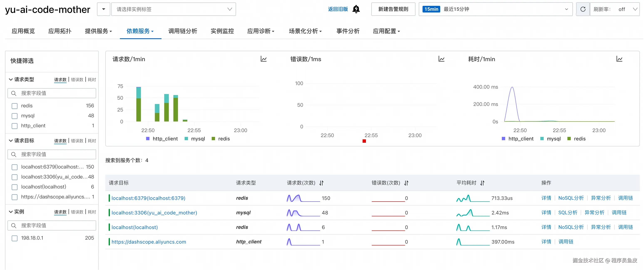Click the refresh icon button

coord(583,9)
